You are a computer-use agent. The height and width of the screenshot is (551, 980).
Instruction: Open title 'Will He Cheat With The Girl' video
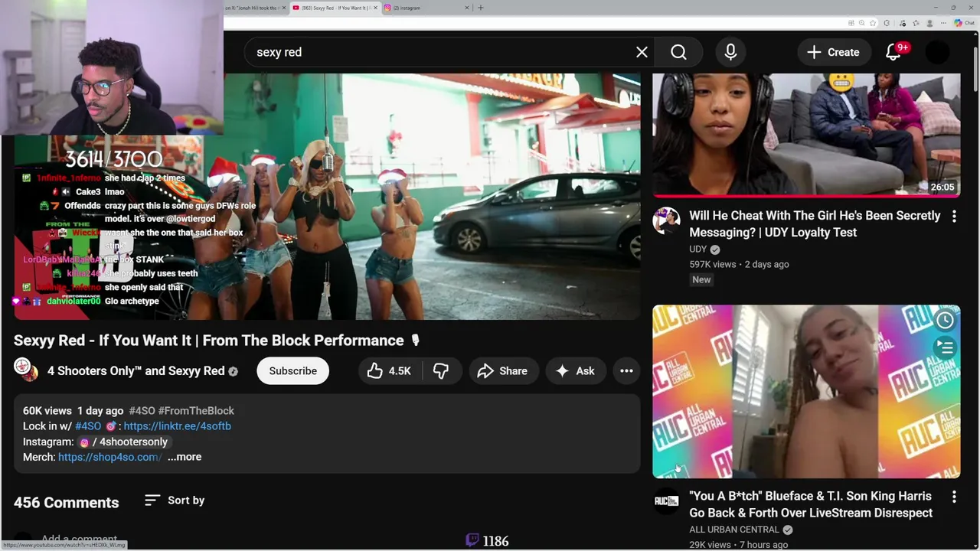point(815,223)
